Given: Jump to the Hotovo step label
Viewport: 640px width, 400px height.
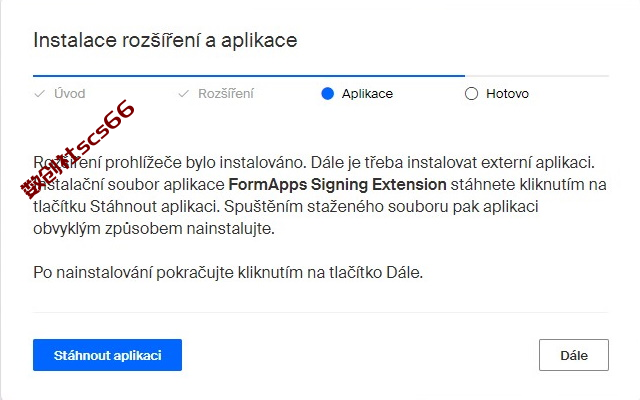Looking at the screenshot, I should tap(507, 93).
